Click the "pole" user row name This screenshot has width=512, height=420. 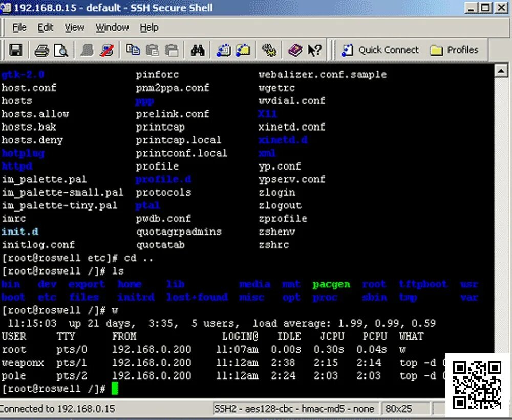[x=14, y=376]
